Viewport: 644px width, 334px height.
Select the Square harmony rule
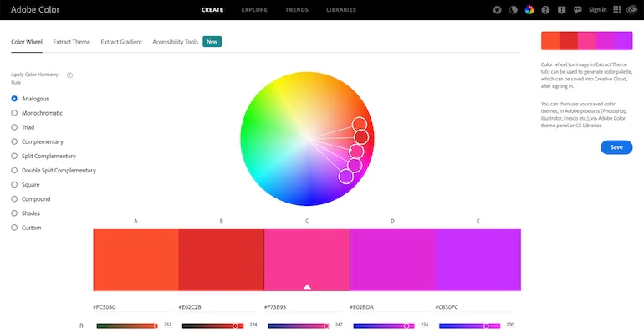point(14,185)
